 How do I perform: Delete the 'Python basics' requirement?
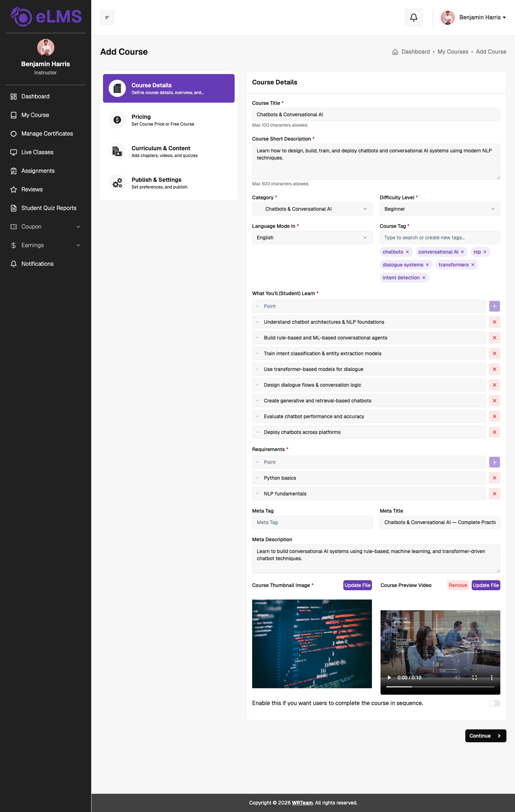click(495, 478)
